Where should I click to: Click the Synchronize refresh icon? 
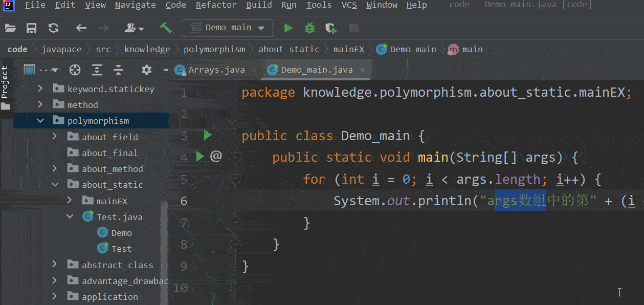click(x=53, y=28)
